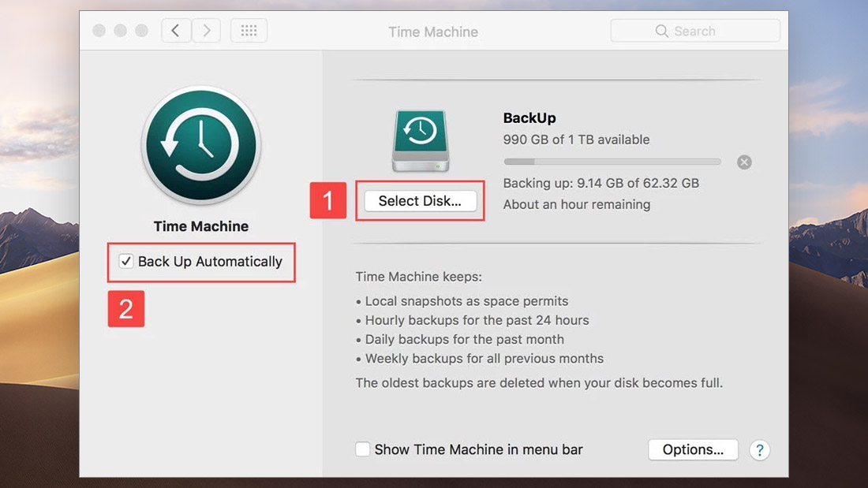
Task: Open the Show All preferences grid
Action: pos(249,31)
